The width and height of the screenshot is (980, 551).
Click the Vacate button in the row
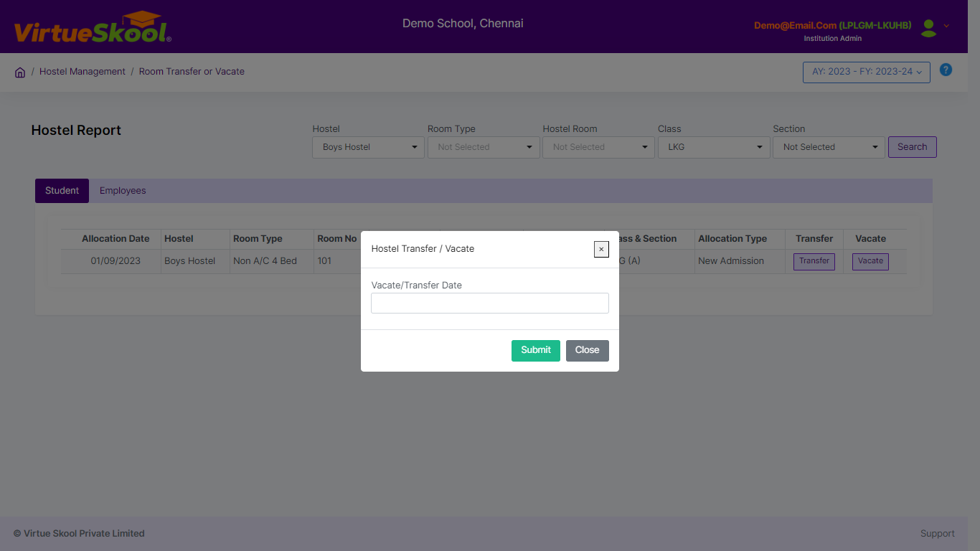click(870, 261)
